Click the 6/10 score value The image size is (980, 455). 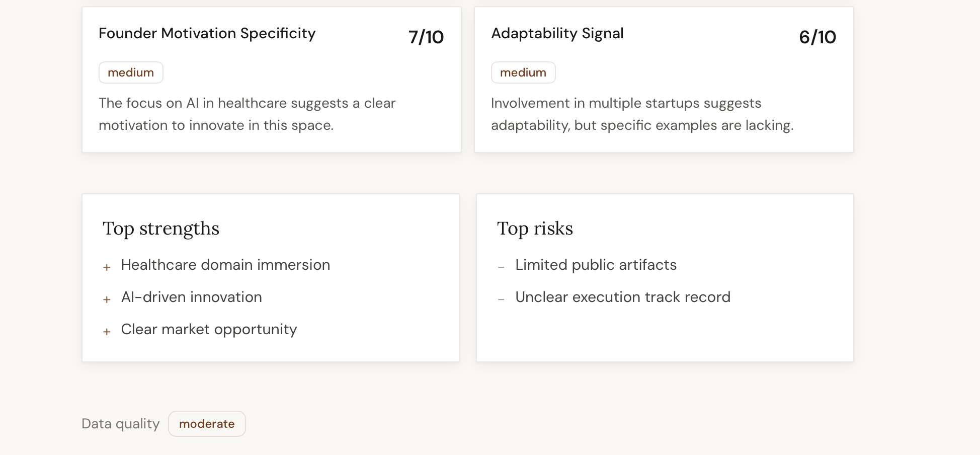pos(818,37)
